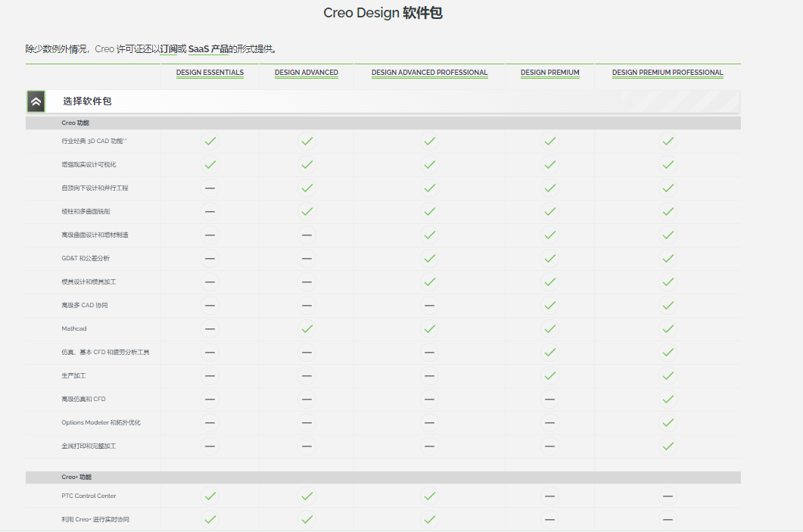Click the 棱柱和多曲面铣削 row label

pos(86,211)
